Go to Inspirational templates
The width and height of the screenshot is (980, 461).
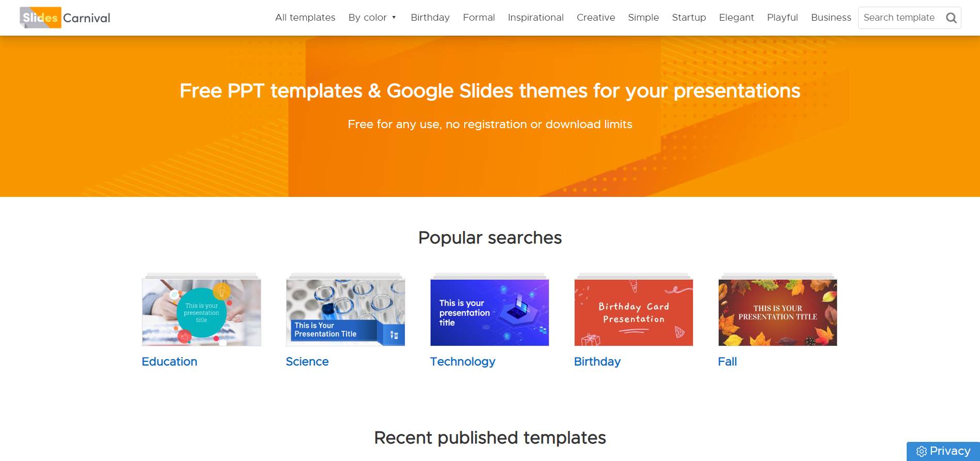pyautogui.click(x=535, y=18)
